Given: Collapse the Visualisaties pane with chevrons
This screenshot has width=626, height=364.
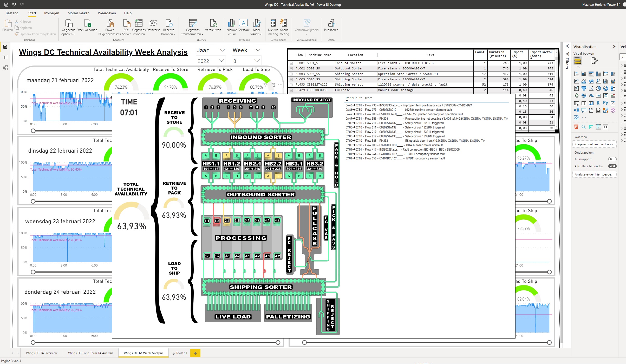Looking at the screenshot, I should pos(614,47).
